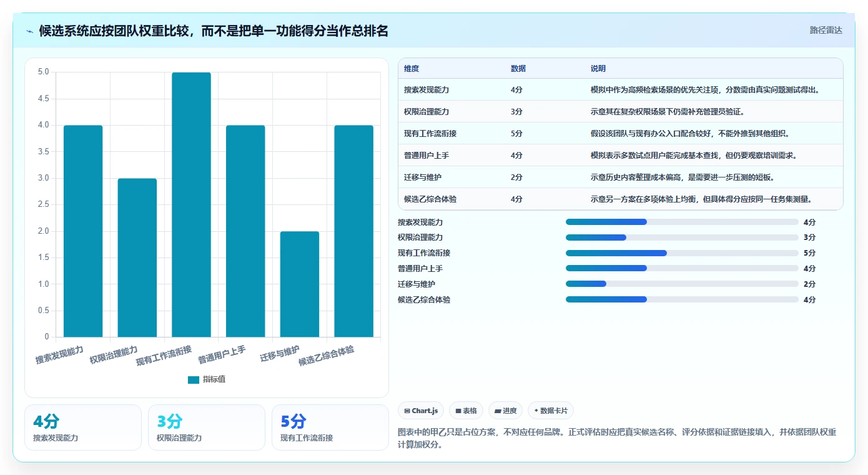868x475 pixels.
Task: Click the 路径雷达 label in header
Action: point(826,30)
